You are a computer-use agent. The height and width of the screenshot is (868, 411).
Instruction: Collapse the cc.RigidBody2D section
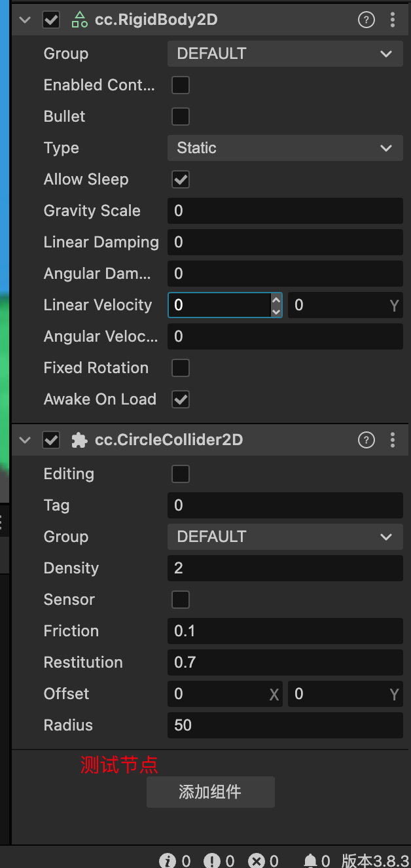pyautogui.click(x=26, y=20)
